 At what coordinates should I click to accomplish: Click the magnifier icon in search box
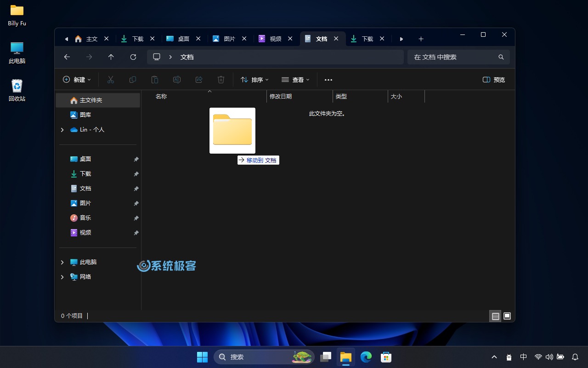[501, 57]
